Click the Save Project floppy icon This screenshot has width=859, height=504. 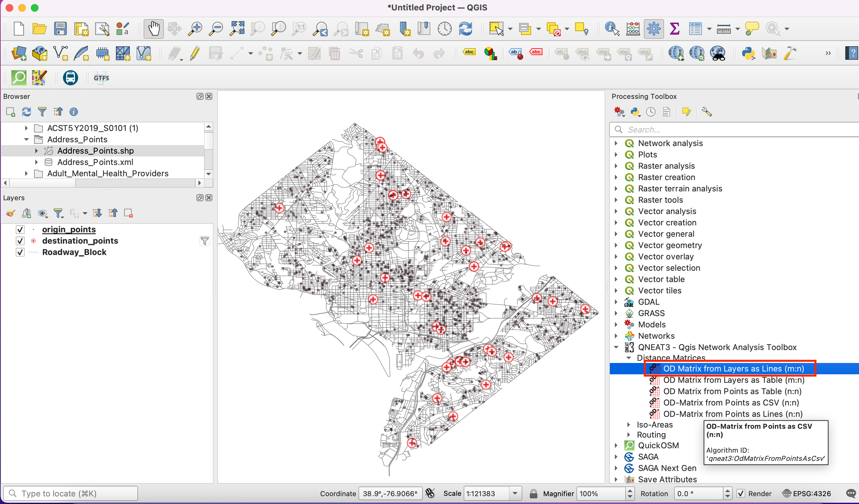coord(60,29)
